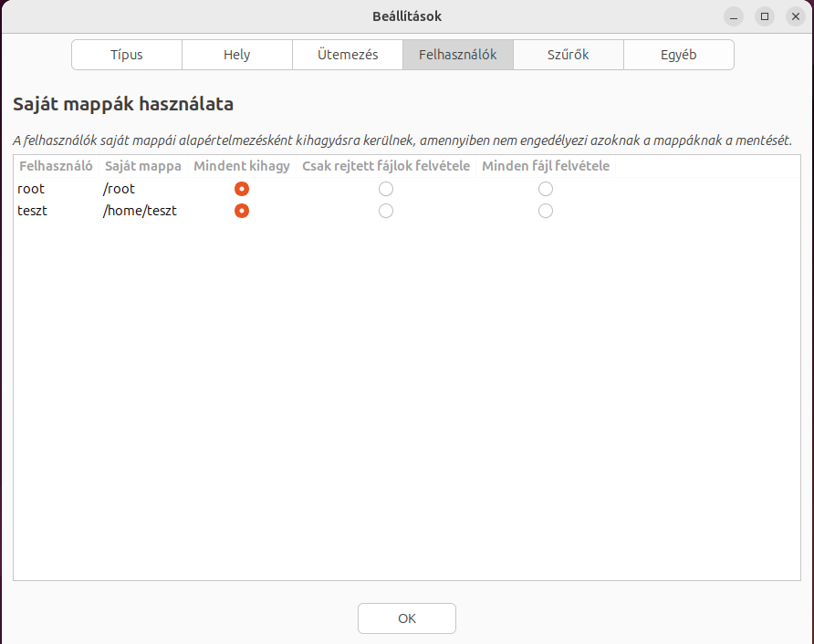Select the Felhasználók tab

coord(458,55)
